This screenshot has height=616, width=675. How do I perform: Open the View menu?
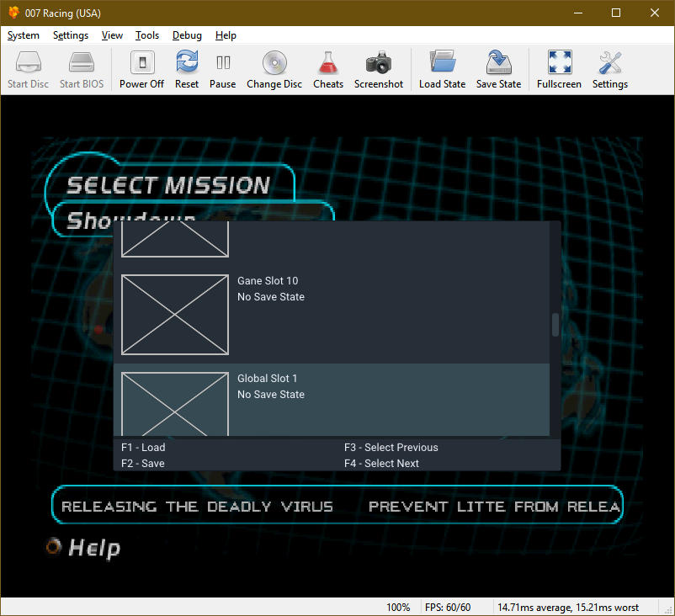click(x=112, y=35)
